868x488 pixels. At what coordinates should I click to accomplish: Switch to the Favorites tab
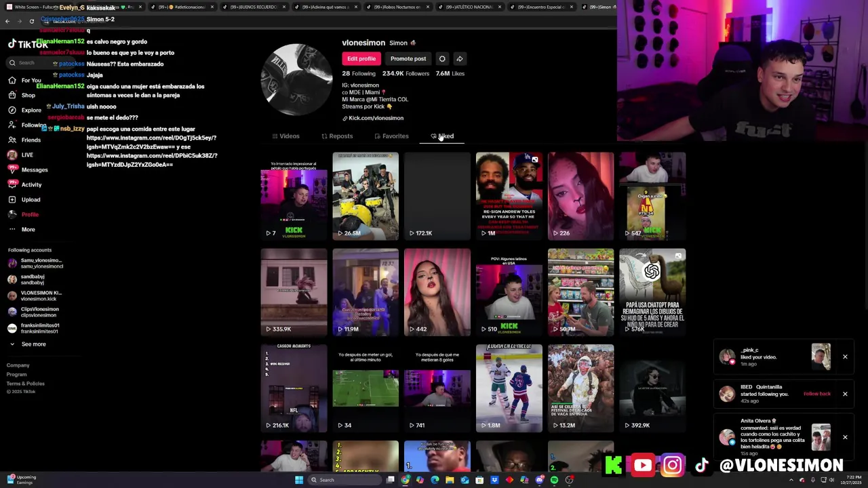(x=391, y=136)
